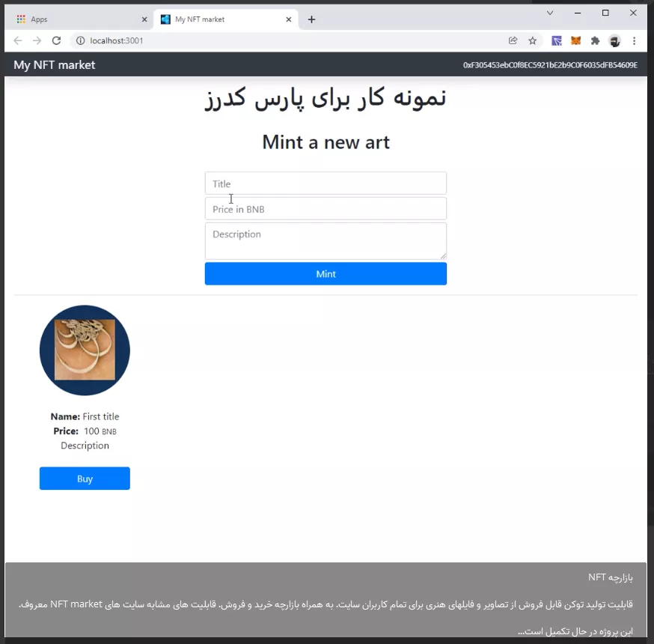654x644 pixels.
Task: Open a new browser tab
Action: point(311,19)
